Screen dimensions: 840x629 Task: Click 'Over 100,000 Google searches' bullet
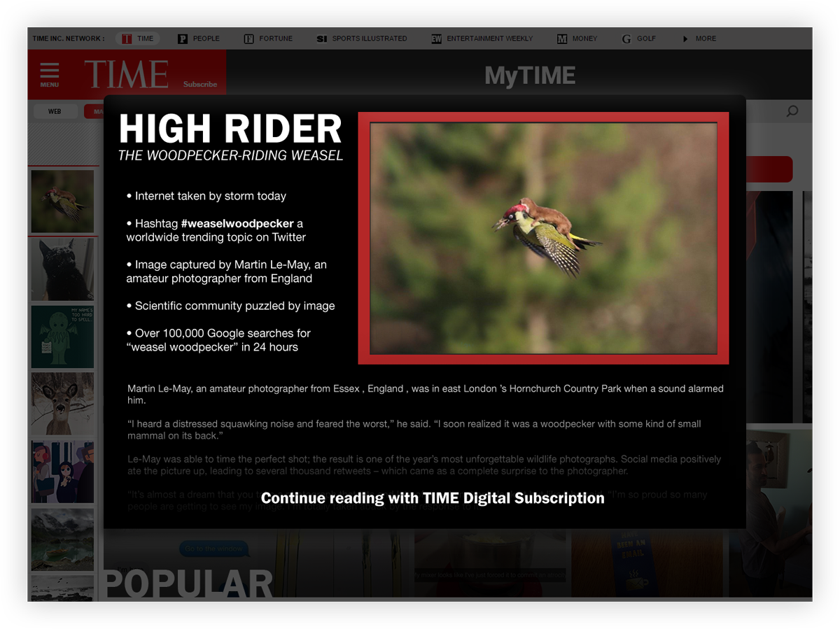click(218, 340)
